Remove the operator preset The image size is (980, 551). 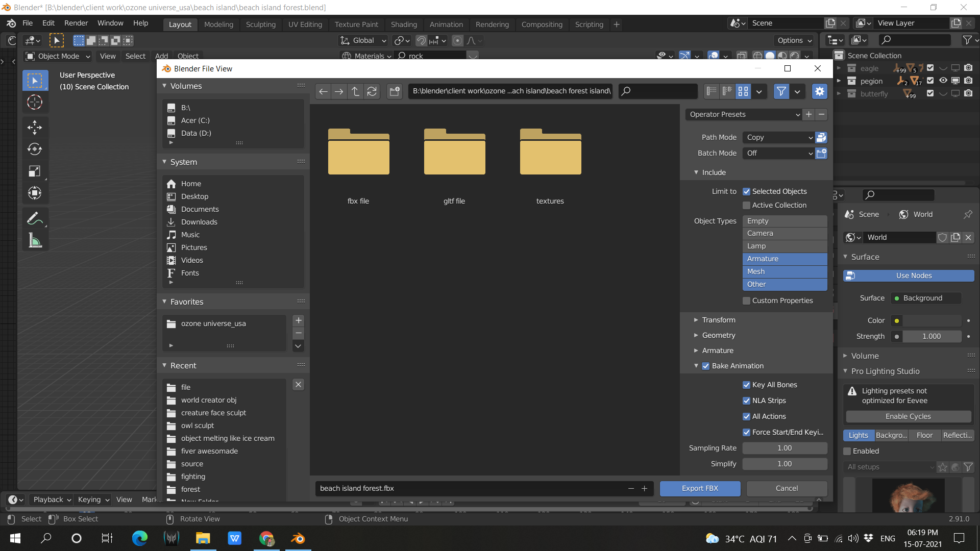(822, 114)
